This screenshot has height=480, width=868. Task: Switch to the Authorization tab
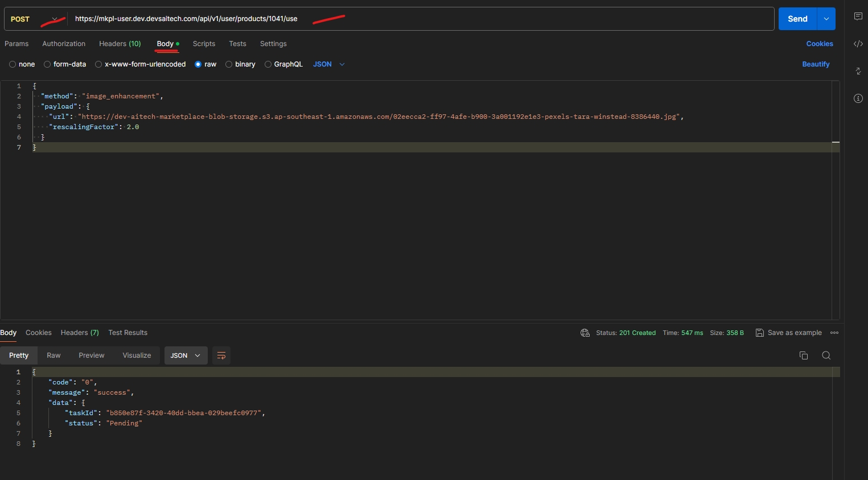click(64, 44)
